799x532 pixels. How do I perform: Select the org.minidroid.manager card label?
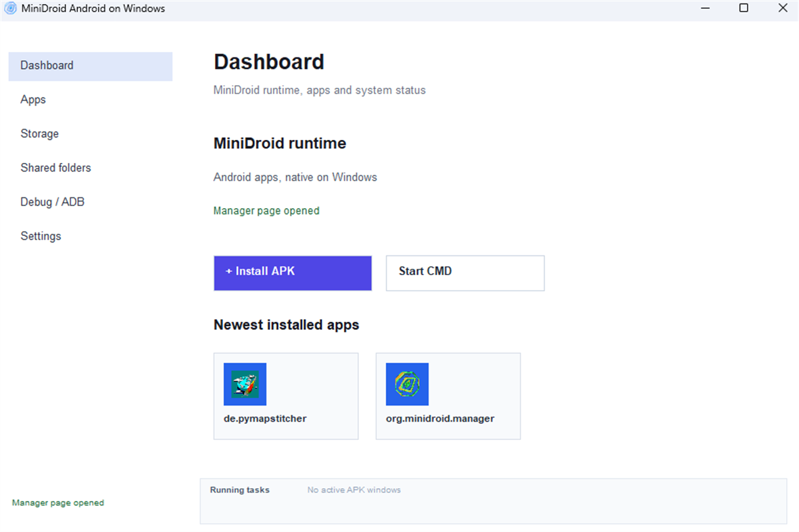440,418
